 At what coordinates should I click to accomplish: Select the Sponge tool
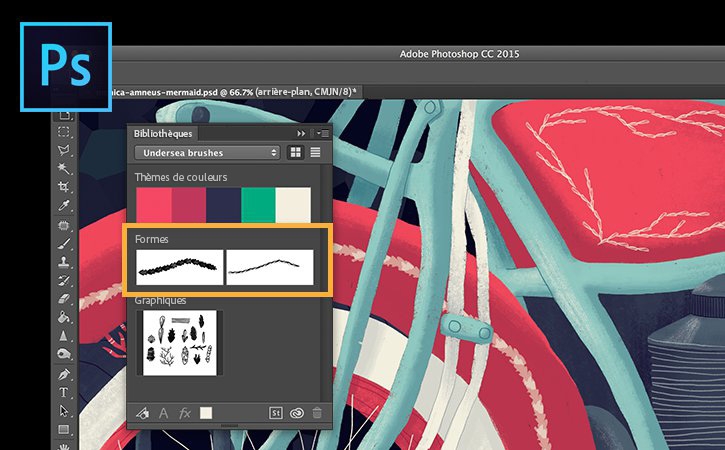click(x=64, y=354)
